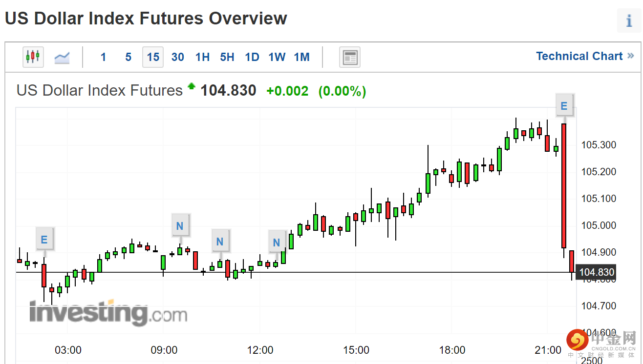Select the candlestick chart type icon

point(33,57)
